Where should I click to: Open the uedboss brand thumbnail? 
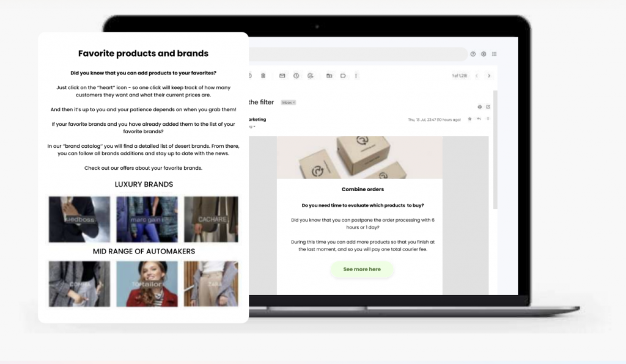coord(79,219)
